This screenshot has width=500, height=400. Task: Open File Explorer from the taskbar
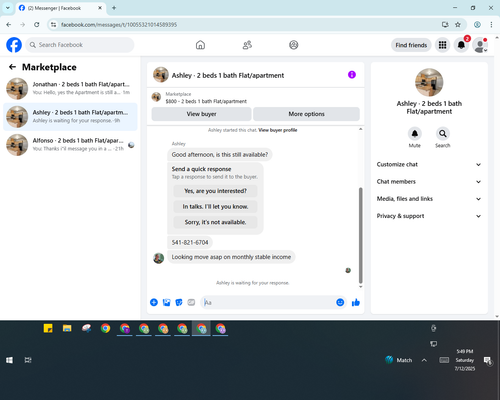pyautogui.click(x=67, y=328)
